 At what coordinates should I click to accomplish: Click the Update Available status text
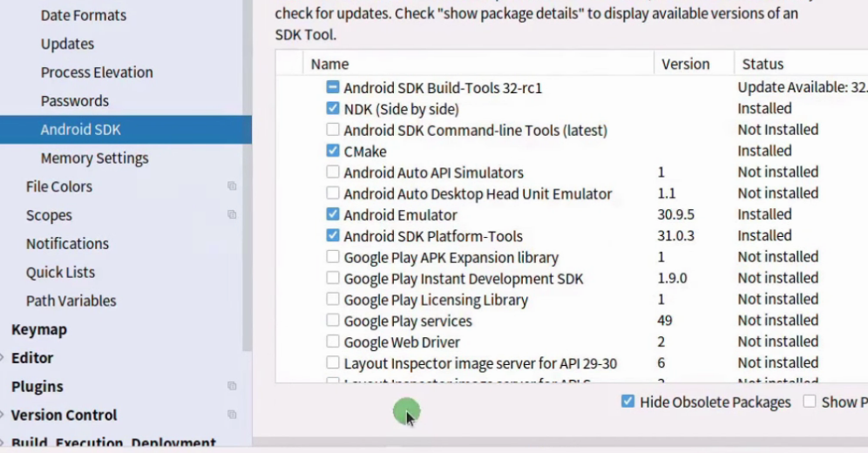pyautogui.click(x=803, y=87)
